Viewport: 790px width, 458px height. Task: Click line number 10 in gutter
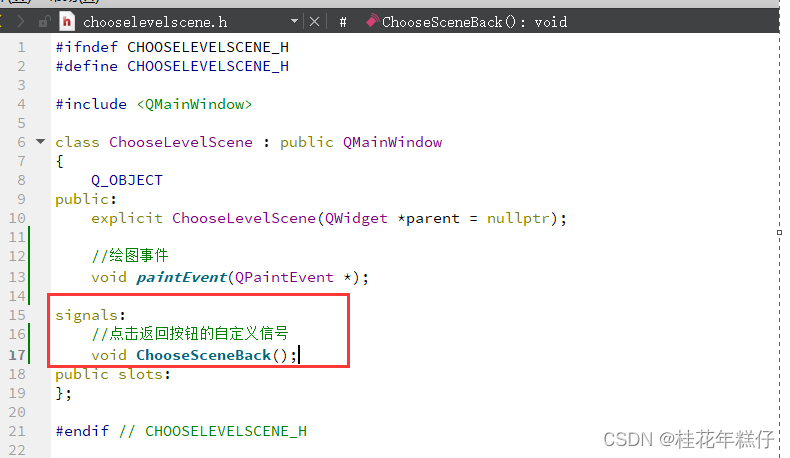click(17, 218)
